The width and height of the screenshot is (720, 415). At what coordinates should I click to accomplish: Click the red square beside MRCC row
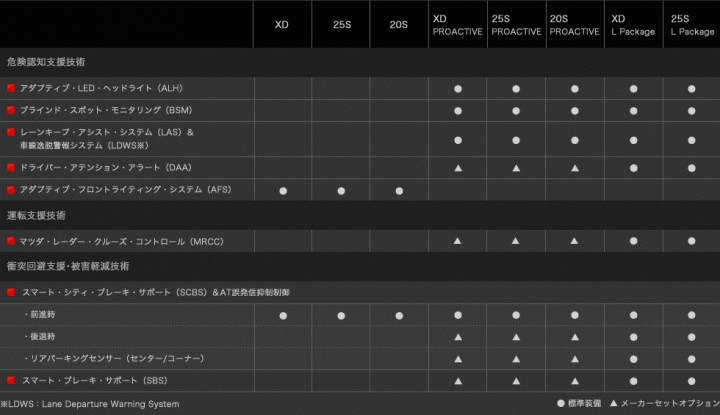(11, 241)
